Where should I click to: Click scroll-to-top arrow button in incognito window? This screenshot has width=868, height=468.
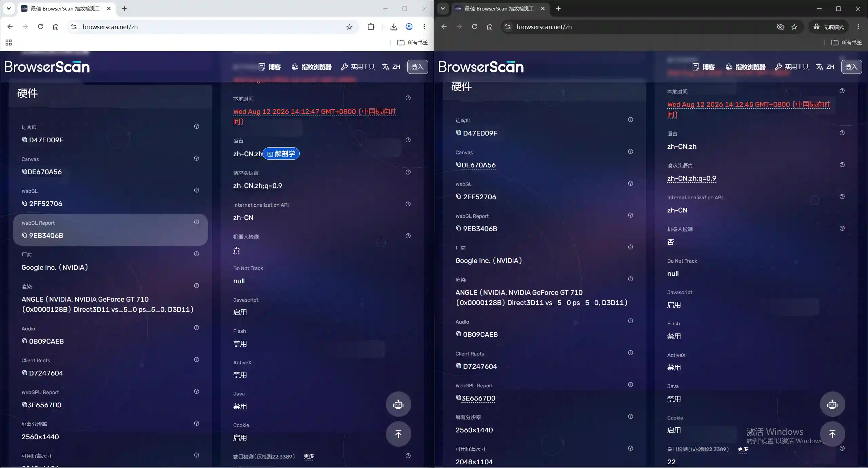(x=832, y=434)
